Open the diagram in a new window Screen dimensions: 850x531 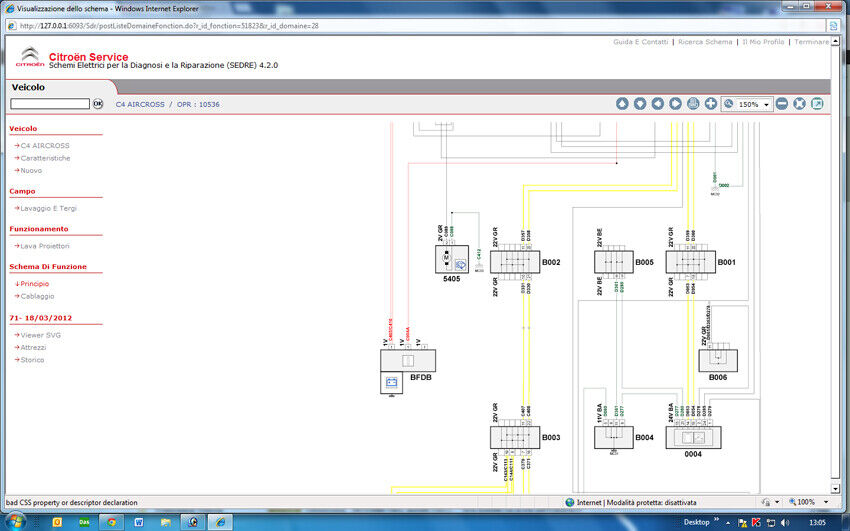click(x=817, y=104)
